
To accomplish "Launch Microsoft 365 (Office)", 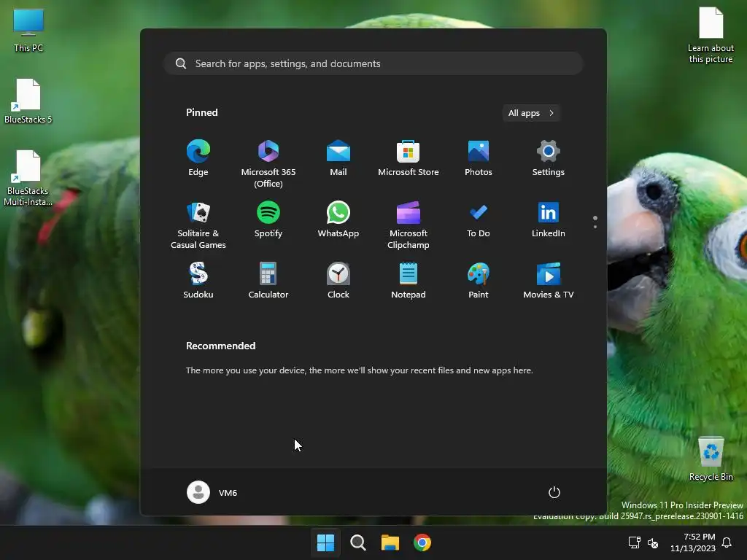I will (x=268, y=163).
